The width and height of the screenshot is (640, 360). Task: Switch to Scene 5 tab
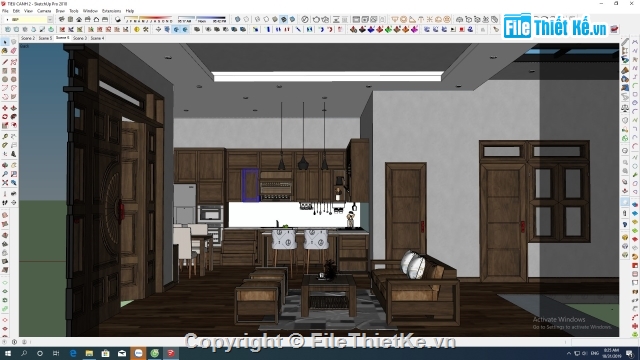45,38
